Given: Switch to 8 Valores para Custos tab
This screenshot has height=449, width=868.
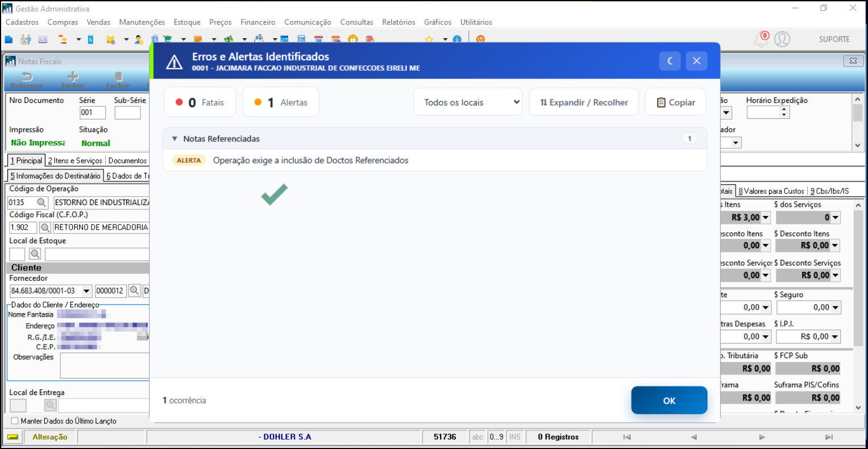Looking at the screenshot, I should click(771, 191).
